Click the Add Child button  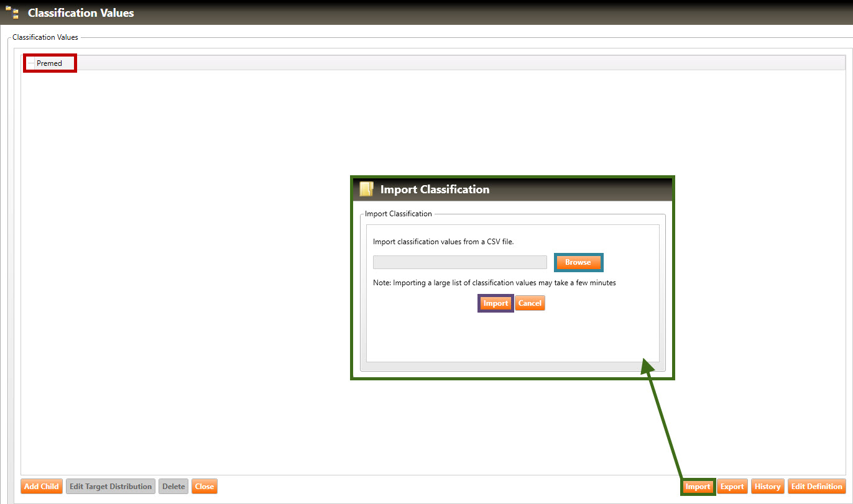(42, 487)
